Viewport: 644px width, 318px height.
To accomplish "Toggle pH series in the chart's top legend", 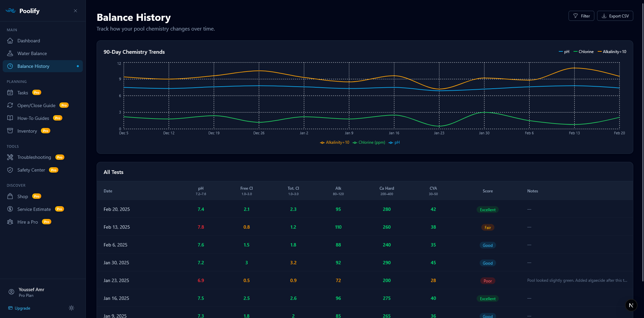I will [564, 52].
